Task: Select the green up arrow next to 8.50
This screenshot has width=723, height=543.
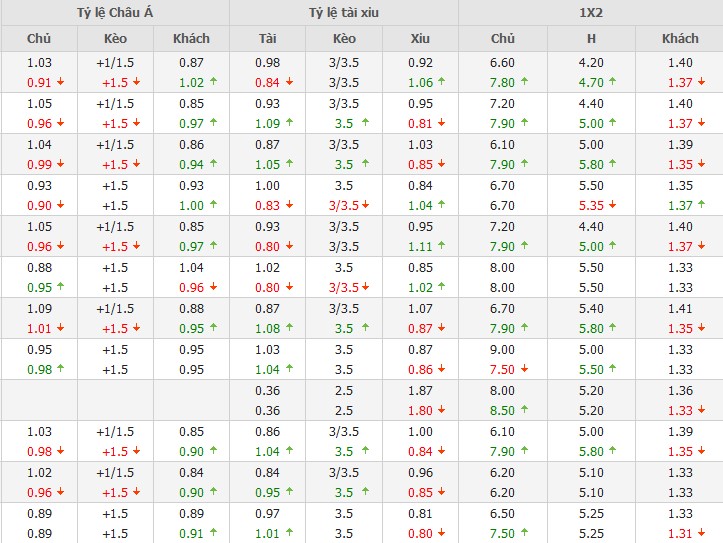Action: point(523,411)
